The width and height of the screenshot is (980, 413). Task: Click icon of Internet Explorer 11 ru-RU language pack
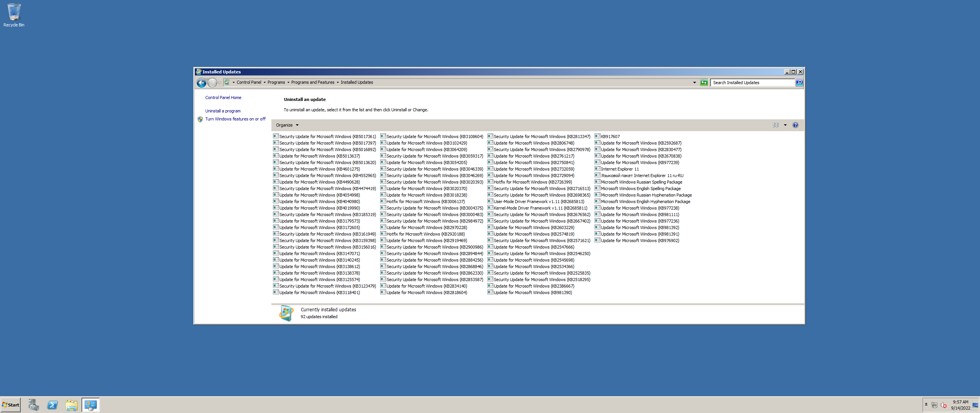[597, 175]
